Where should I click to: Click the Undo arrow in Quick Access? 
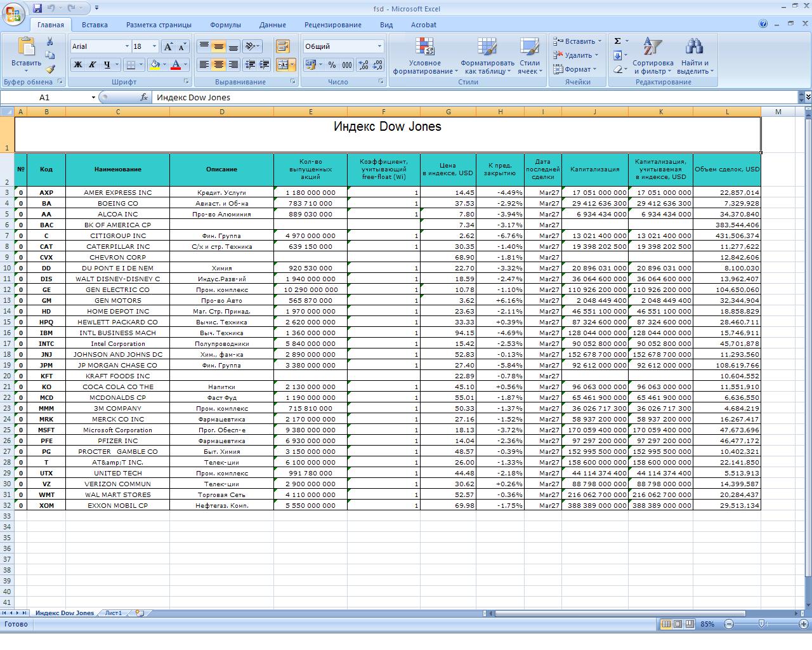(52, 8)
